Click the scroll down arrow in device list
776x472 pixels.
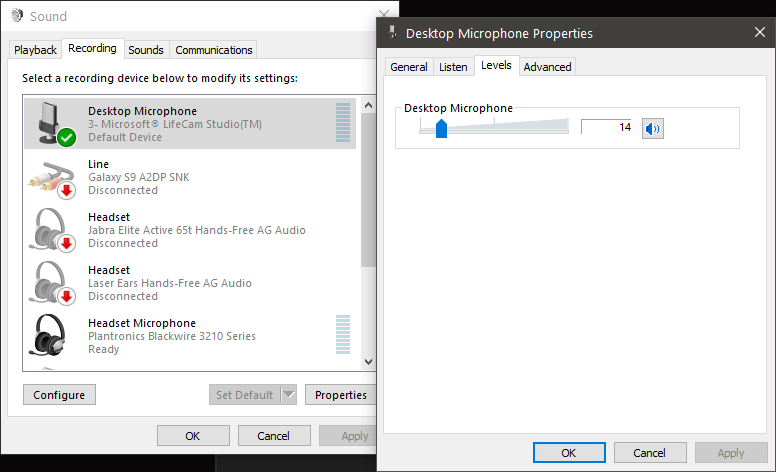tap(368, 362)
